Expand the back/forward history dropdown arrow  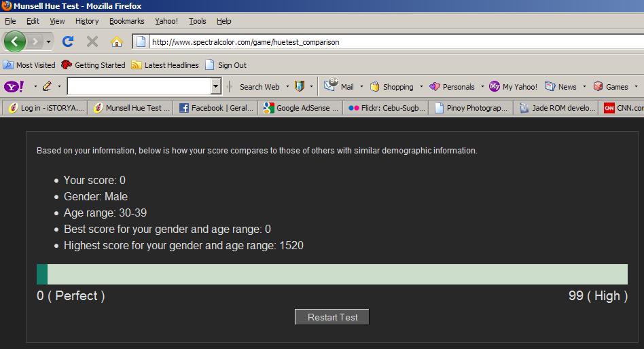tap(48, 42)
